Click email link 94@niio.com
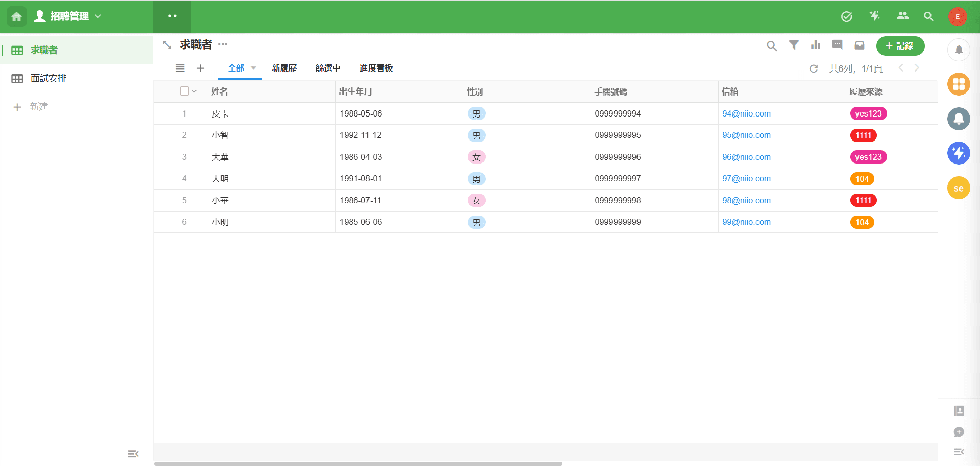 pos(746,113)
